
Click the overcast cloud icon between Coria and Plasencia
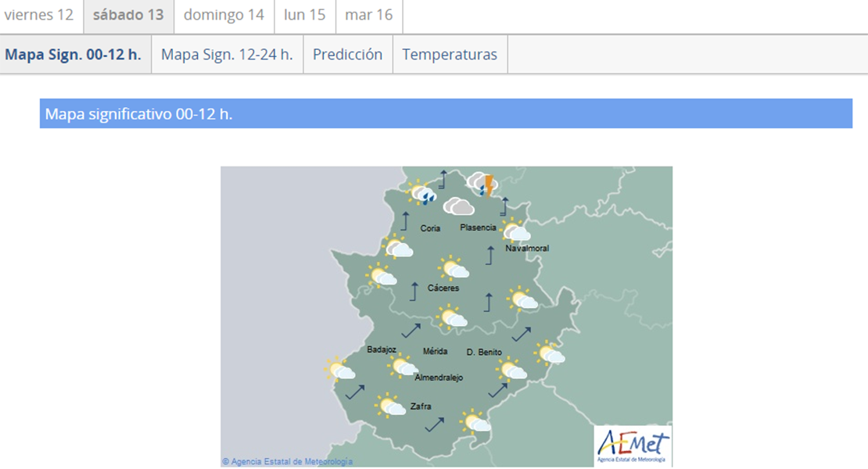(x=458, y=206)
